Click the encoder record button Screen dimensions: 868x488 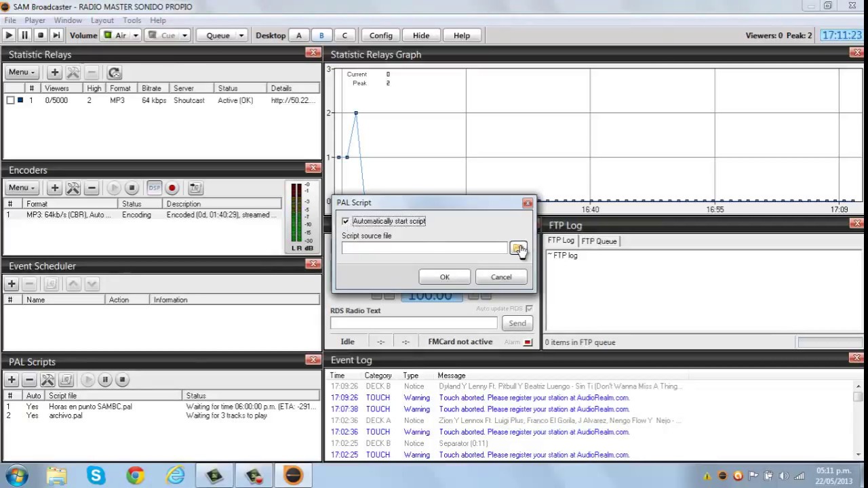[x=172, y=188]
